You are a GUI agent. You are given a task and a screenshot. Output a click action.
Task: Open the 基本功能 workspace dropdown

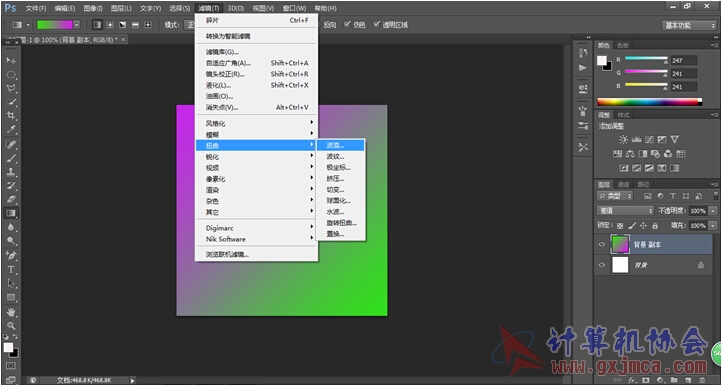click(689, 25)
